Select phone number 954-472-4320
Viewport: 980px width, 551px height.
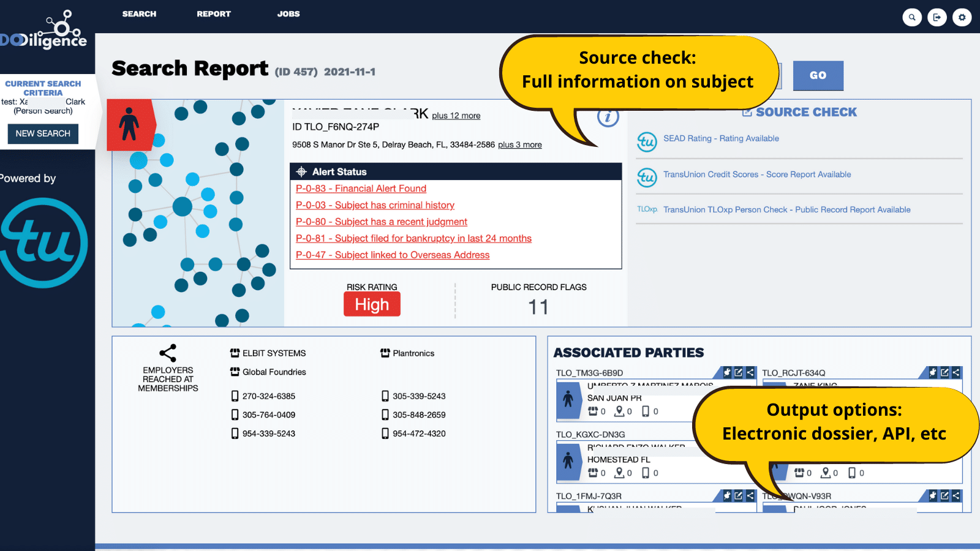click(x=419, y=433)
